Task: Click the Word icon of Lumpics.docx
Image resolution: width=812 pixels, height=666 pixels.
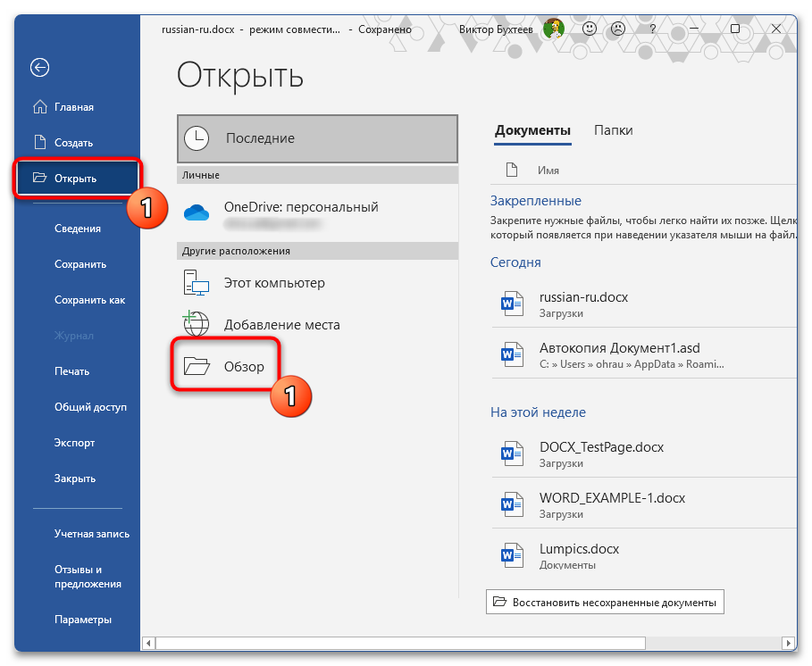Action: pos(511,556)
